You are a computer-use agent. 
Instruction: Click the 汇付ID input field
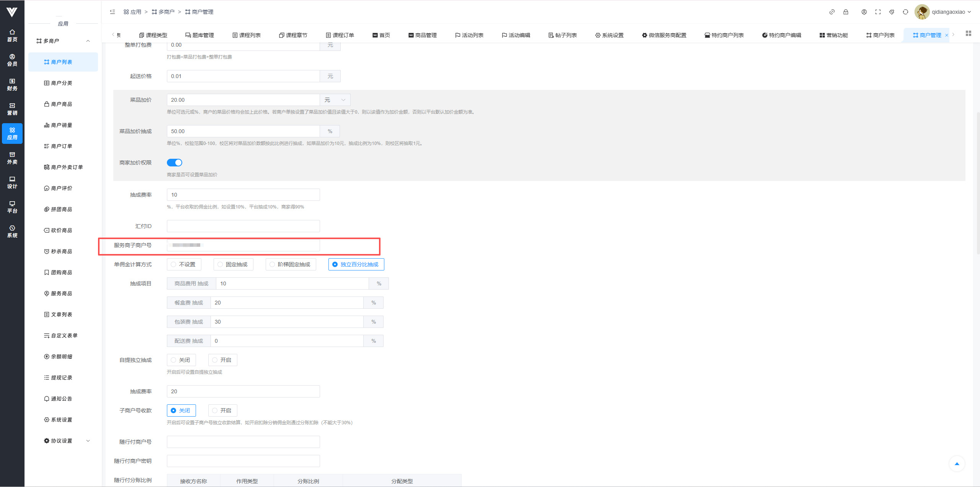click(243, 226)
